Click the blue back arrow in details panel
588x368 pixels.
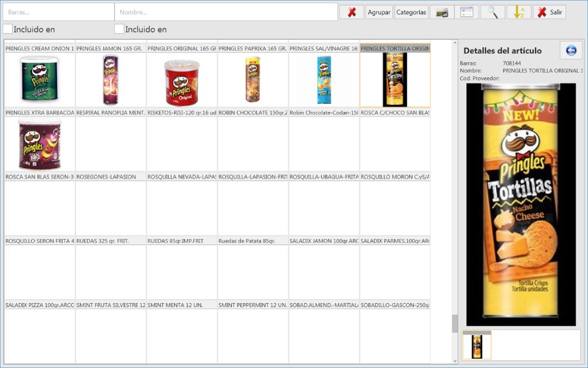point(570,51)
